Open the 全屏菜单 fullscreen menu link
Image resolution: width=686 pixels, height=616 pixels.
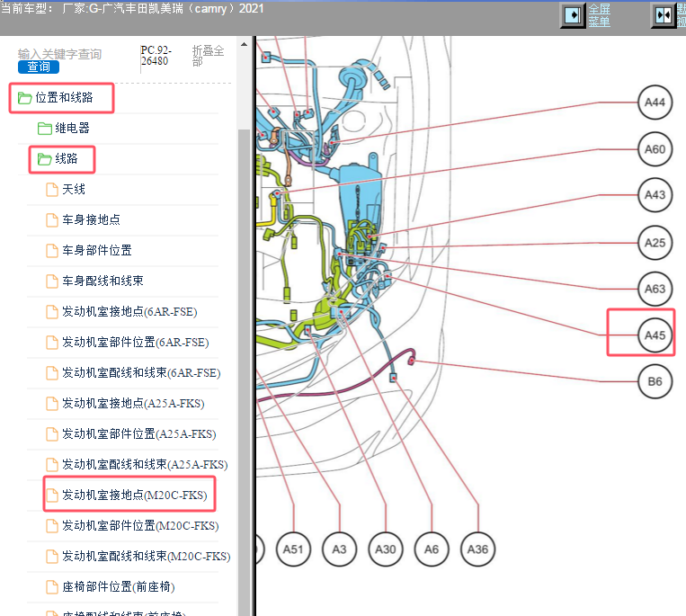point(599,15)
